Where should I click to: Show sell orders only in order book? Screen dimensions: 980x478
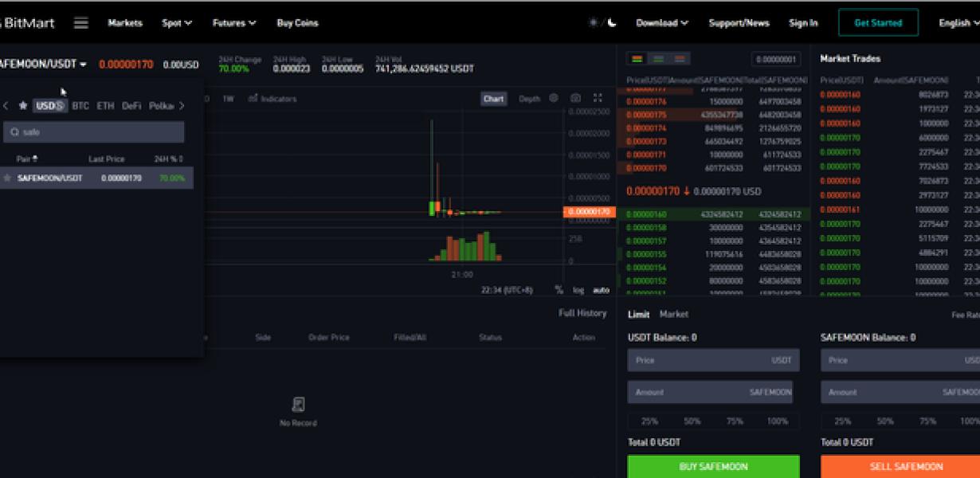click(680, 59)
